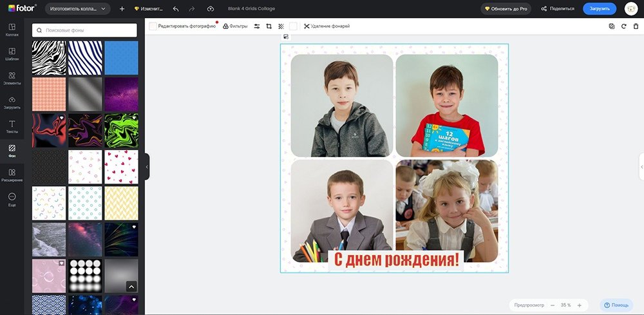Image resolution: width=644 pixels, height=315 pixels.
Task: Save to cloud icon
Action: point(211,8)
